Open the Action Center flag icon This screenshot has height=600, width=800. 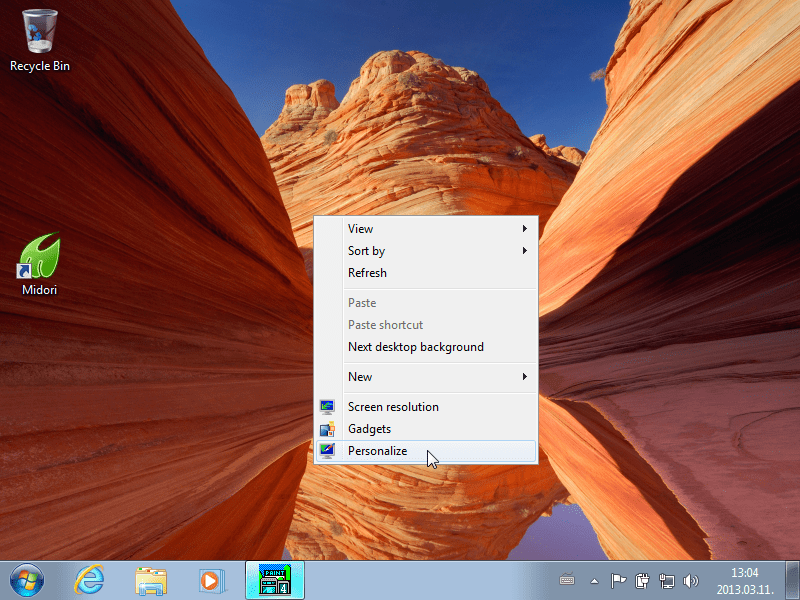pos(618,581)
